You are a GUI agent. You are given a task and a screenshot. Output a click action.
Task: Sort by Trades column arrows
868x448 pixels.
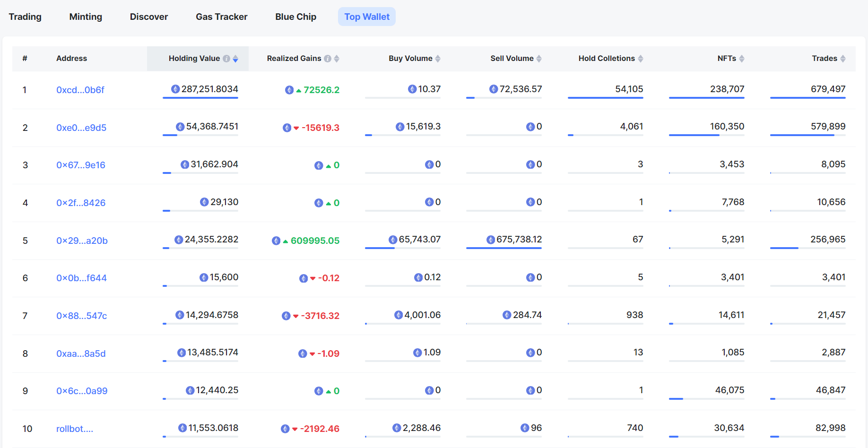[x=843, y=59]
